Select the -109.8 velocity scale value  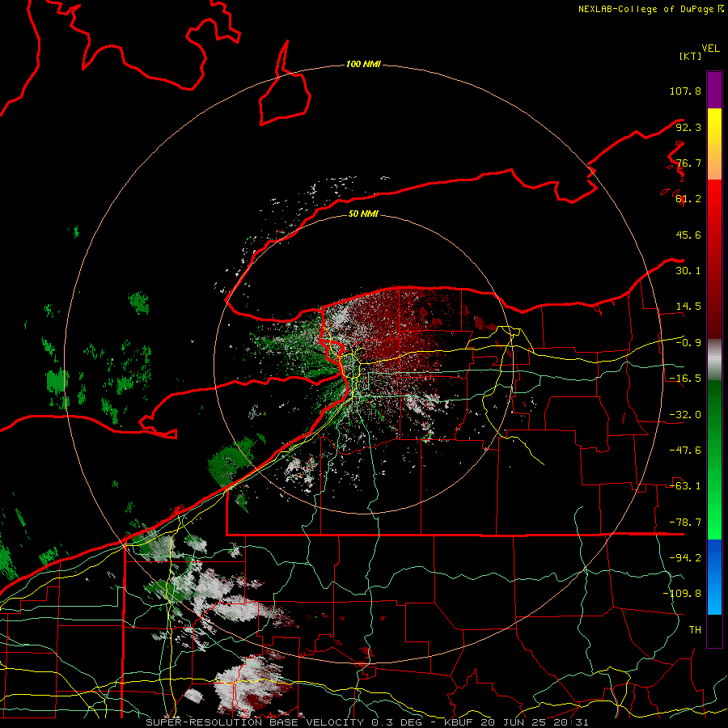pos(682,594)
